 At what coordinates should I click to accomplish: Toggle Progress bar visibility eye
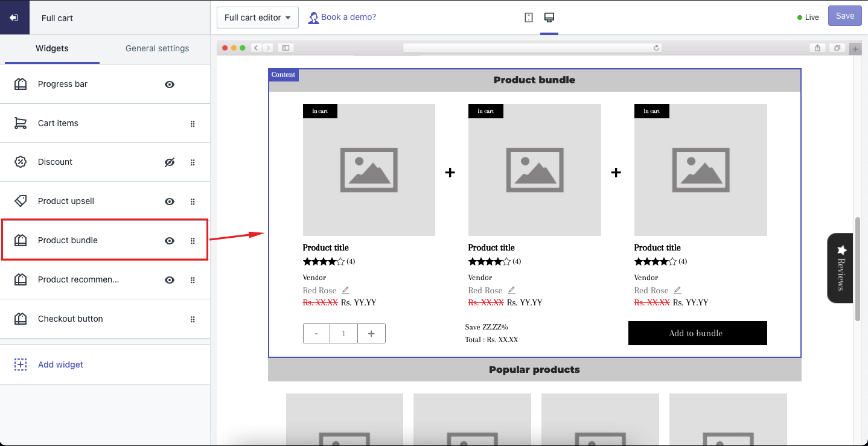coord(170,84)
